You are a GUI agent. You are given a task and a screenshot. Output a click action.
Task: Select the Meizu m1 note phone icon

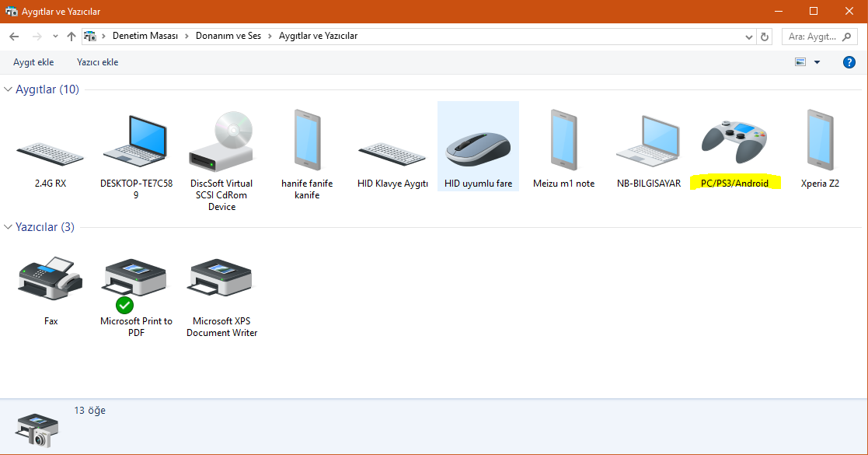click(x=563, y=140)
